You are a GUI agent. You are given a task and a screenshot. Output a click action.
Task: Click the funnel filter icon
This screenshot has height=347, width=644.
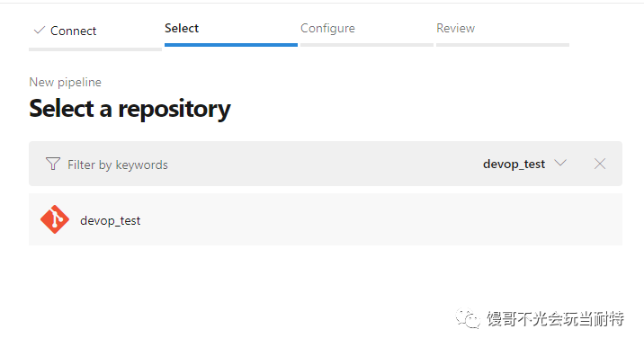[53, 164]
